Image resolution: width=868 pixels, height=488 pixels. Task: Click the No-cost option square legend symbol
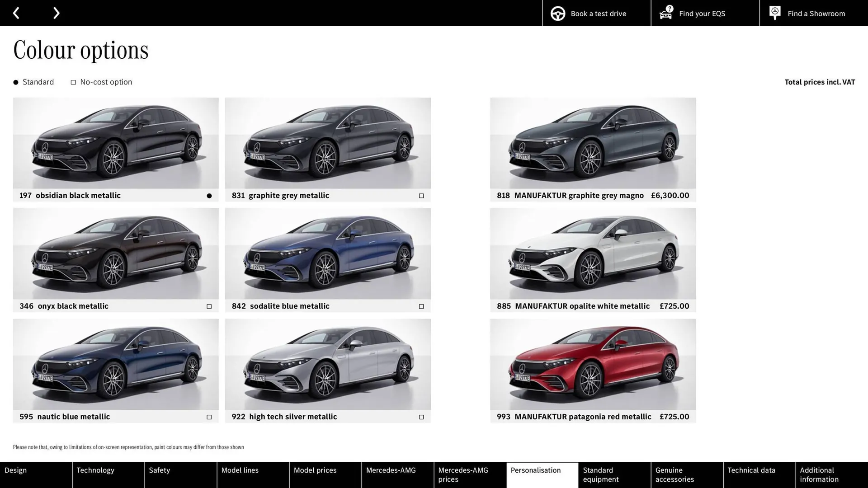[73, 82]
